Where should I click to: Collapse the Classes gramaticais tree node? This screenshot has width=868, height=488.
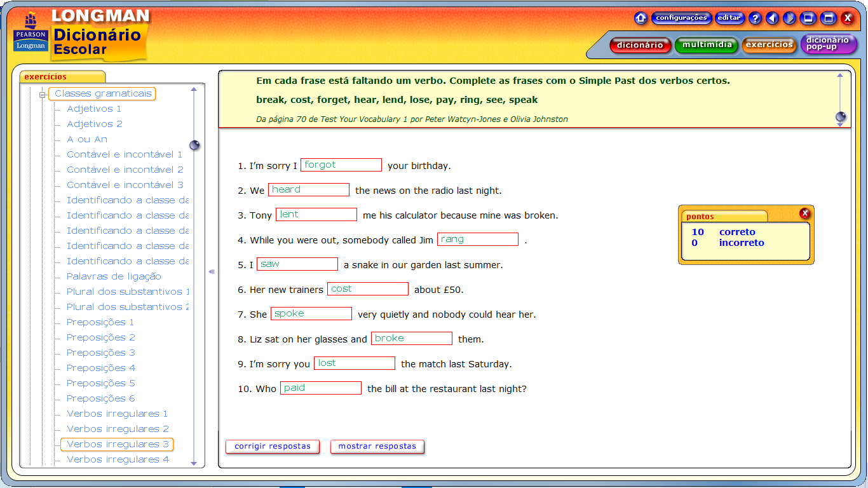(43, 95)
